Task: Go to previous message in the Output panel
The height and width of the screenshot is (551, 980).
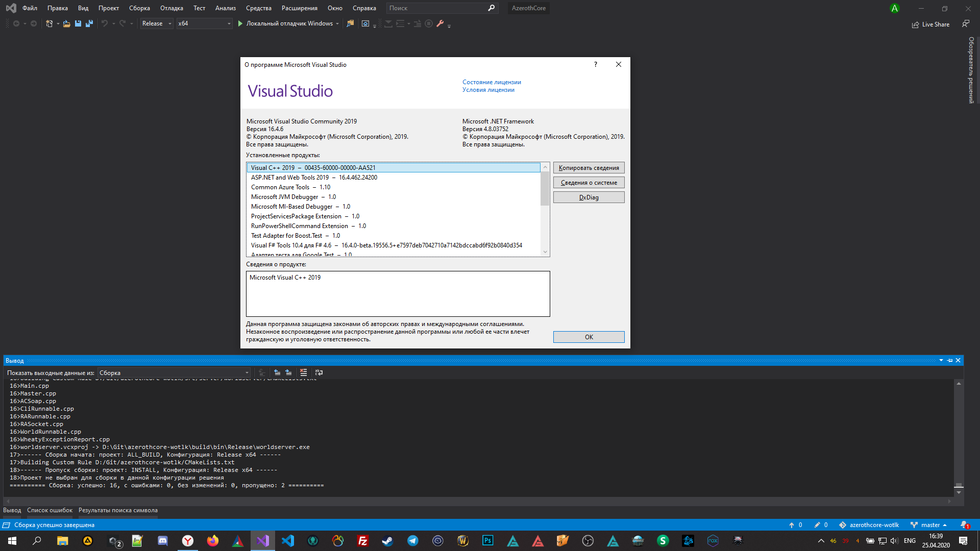Action: click(277, 372)
